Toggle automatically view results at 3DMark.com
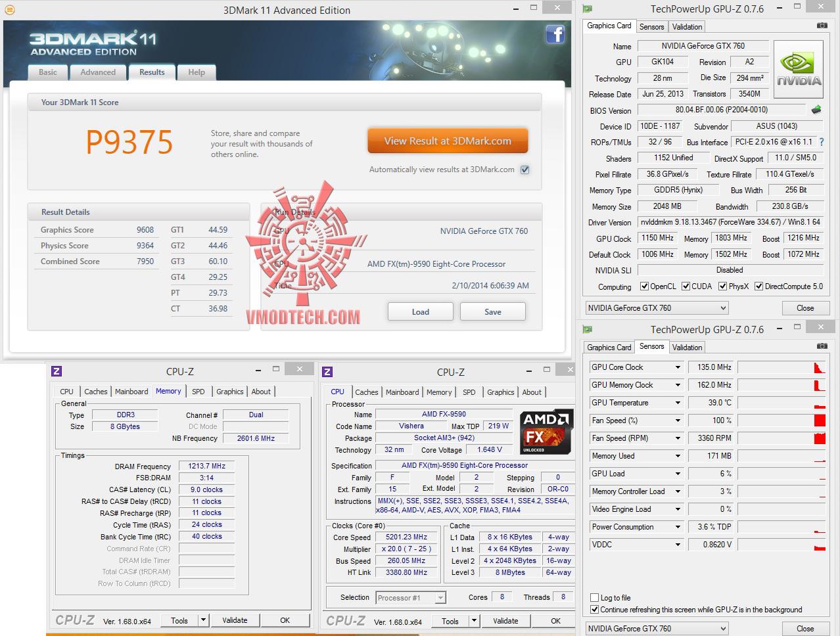The image size is (840, 636). pos(525,170)
